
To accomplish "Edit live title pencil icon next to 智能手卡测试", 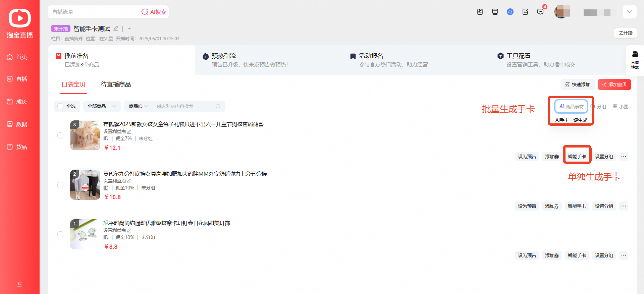I will click(116, 28).
